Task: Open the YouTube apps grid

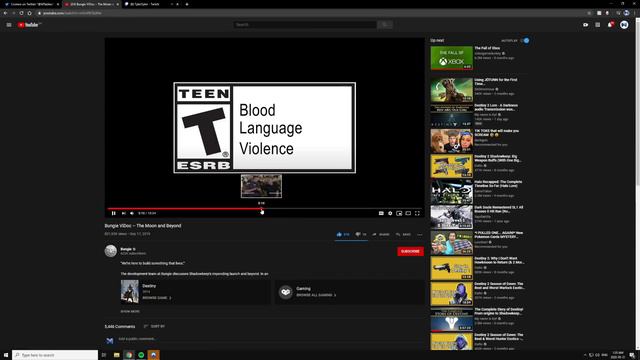Action: [598, 25]
